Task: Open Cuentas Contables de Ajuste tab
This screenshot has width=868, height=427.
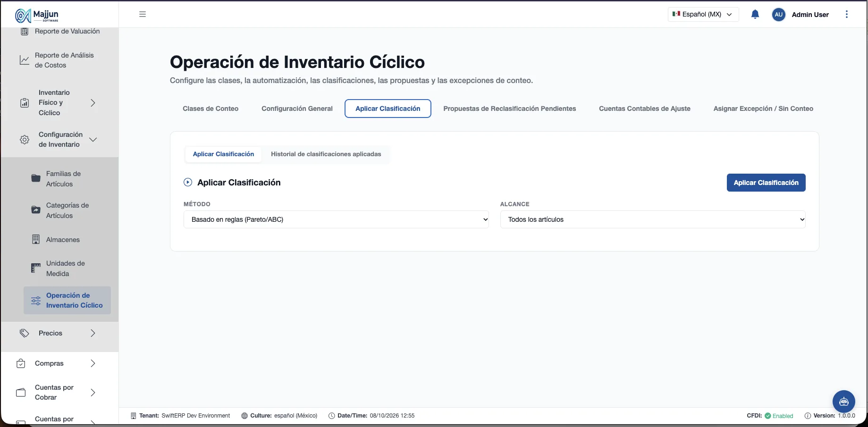Action: click(645, 109)
